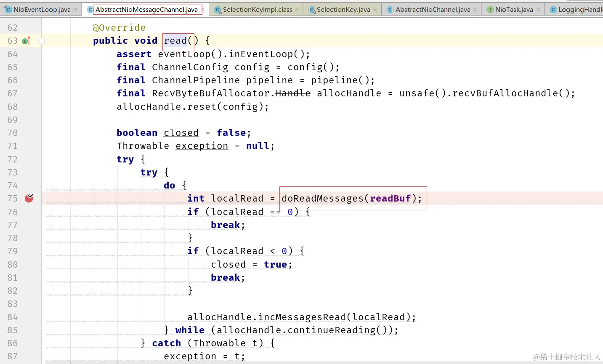Click allocHandle.reset(config) on line 68
This screenshot has width=603, height=364.
[192, 107]
